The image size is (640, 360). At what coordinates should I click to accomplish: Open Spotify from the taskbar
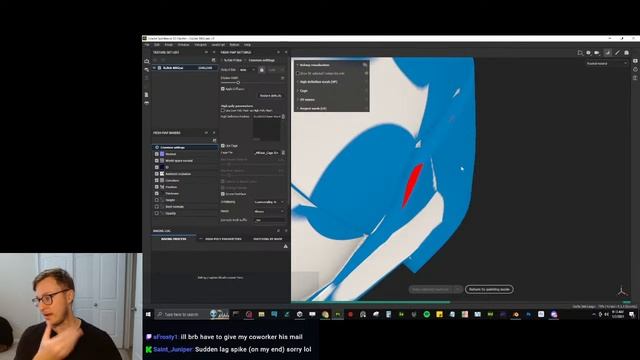(427, 314)
